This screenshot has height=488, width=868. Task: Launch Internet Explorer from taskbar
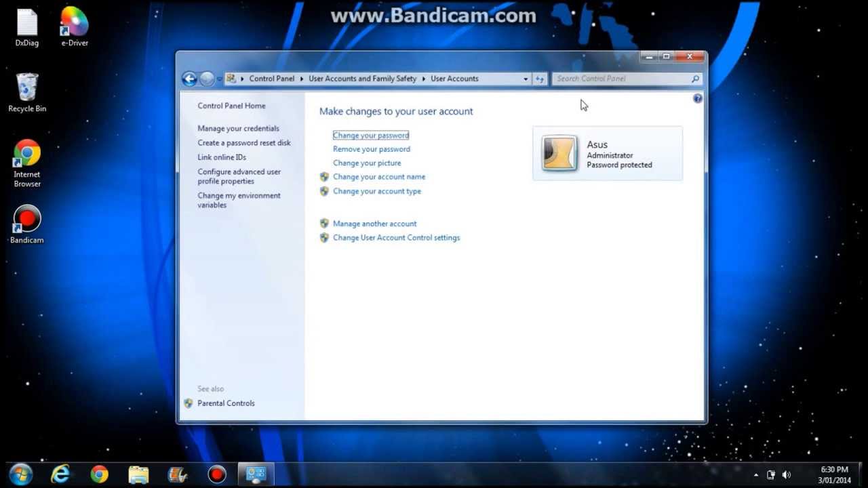[x=60, y=474]
